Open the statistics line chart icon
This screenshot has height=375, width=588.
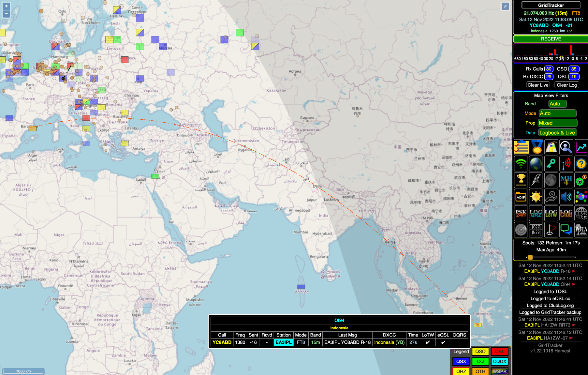click(581, 147)
